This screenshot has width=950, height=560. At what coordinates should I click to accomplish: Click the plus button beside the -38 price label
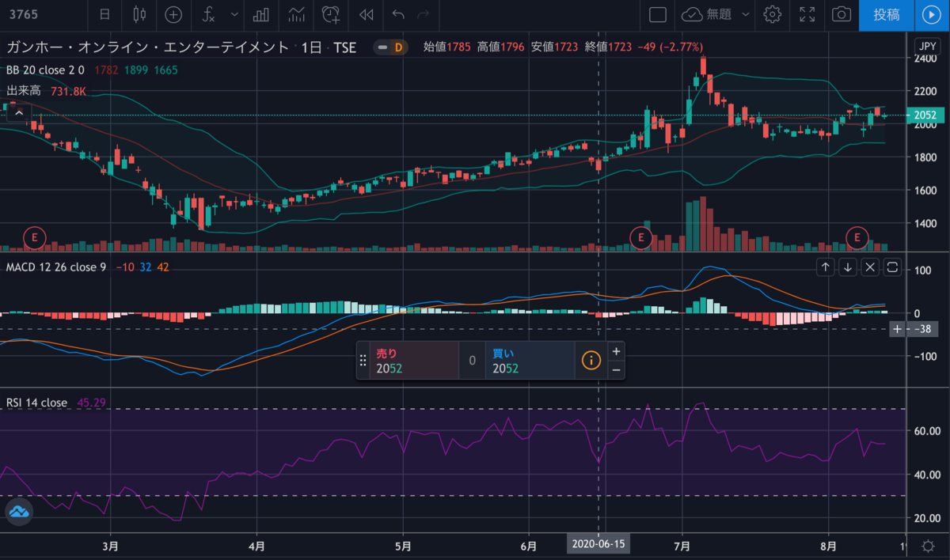897,328
